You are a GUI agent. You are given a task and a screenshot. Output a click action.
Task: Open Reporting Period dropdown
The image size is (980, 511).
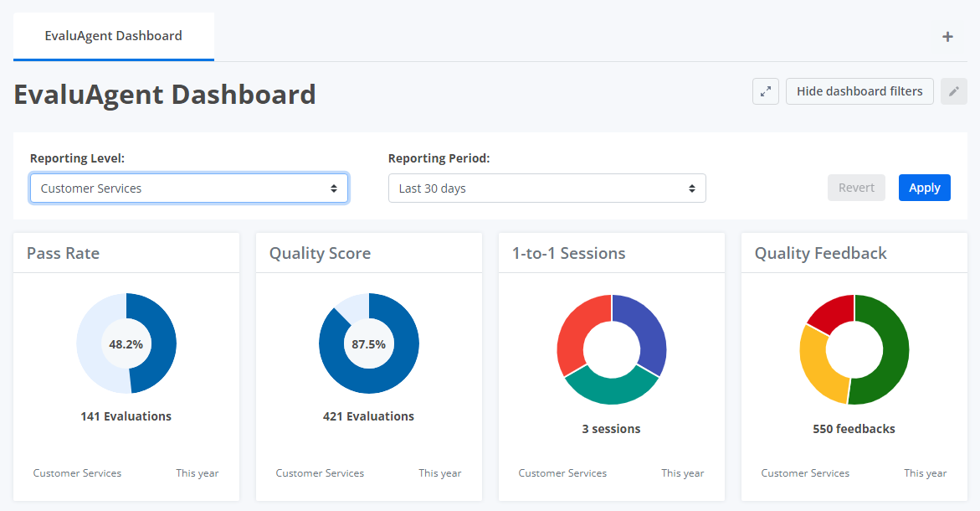[546, 188]
